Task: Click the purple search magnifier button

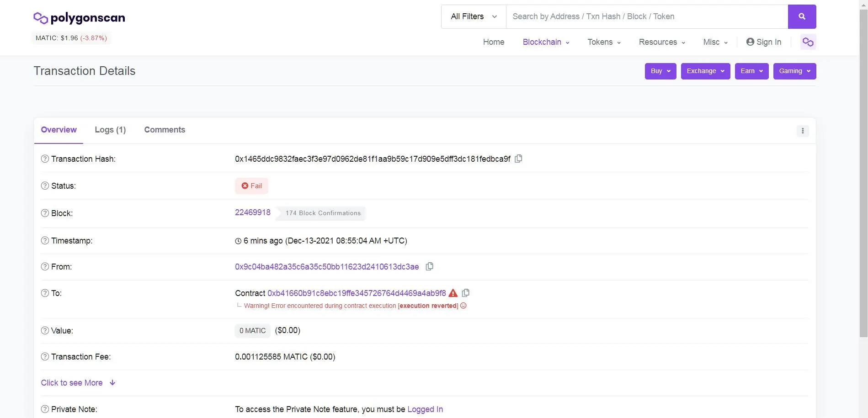Action: (x=802, y=16)
